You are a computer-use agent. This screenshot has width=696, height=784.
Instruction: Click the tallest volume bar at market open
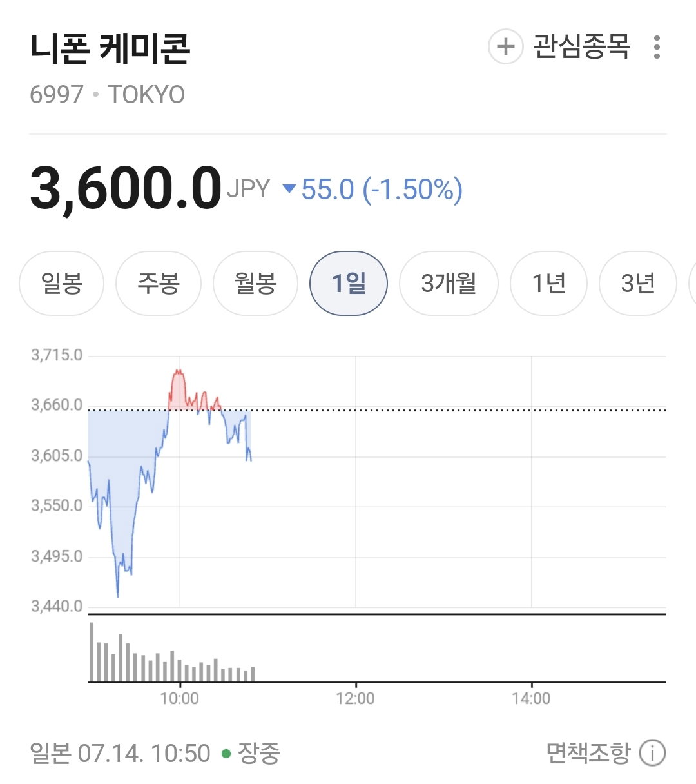point(92,652)
